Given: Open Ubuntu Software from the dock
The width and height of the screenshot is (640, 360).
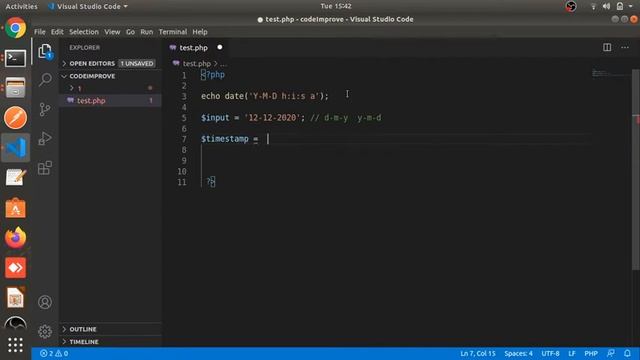Looking at the screenshot, I should [x=16, y=208].
